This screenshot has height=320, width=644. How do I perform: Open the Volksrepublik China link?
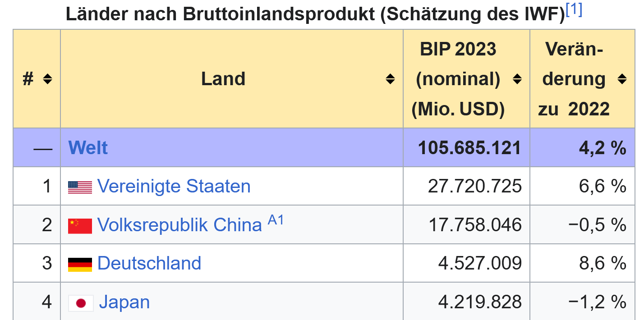point(179,225)
